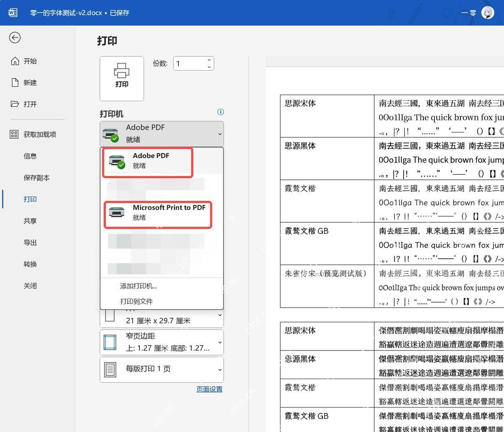
Task: Click the page icon beside 每版打印 1 页
Action: coord(110,370)
